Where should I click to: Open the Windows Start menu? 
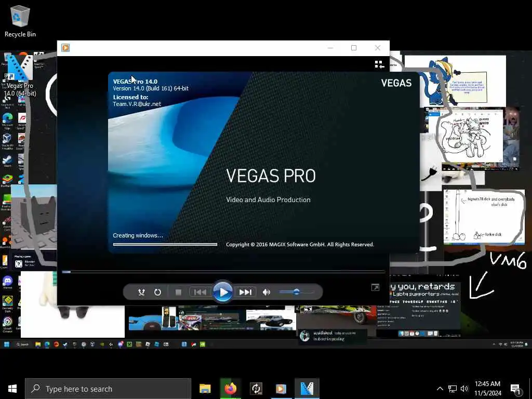point(12,389)
